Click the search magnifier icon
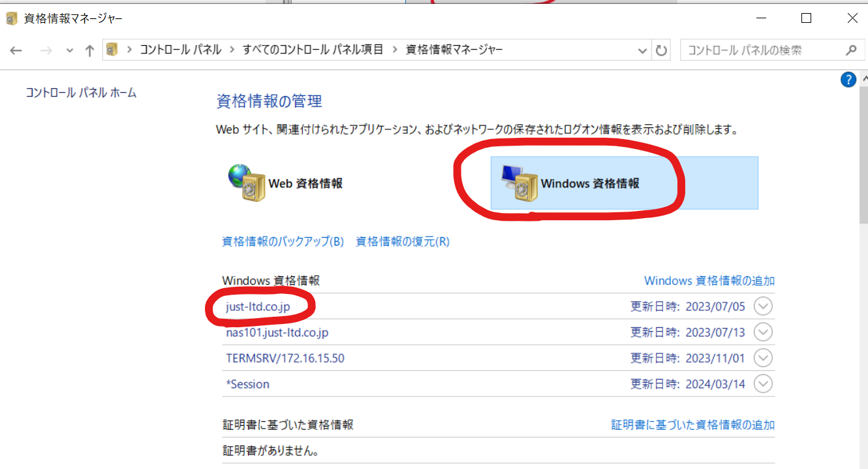Screen dimensions: 868x469 tap(850, 50)
